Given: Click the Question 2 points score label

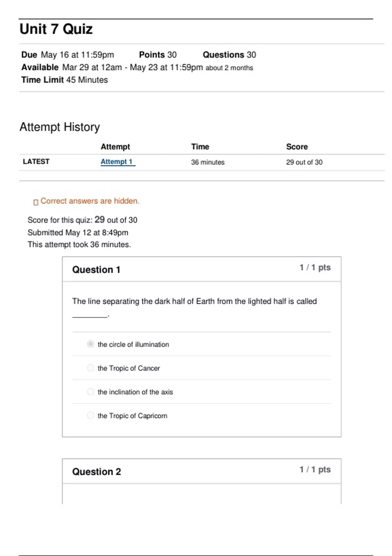Looking at the screenshot, I should 315,470.
